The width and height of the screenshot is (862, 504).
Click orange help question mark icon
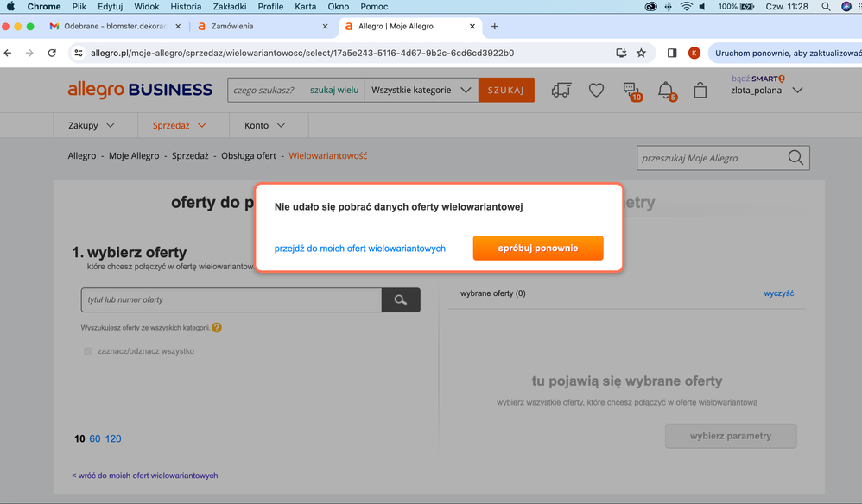point(217,328)
